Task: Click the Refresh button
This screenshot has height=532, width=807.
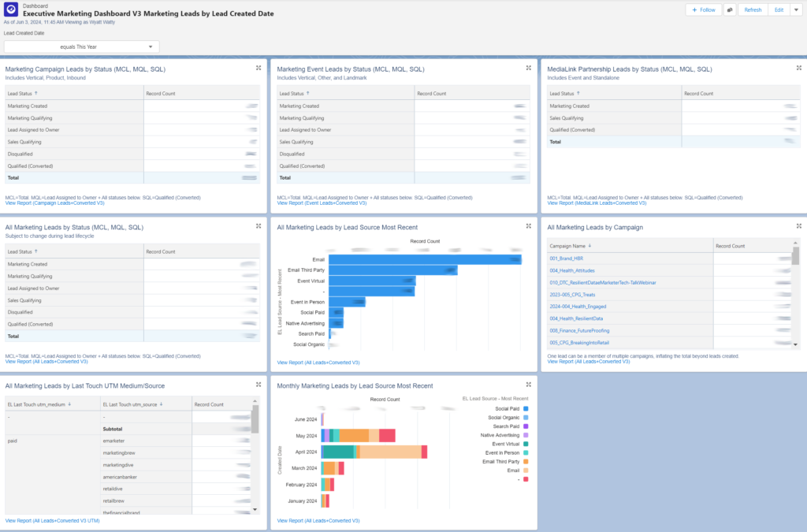Action: click(753, 9)
